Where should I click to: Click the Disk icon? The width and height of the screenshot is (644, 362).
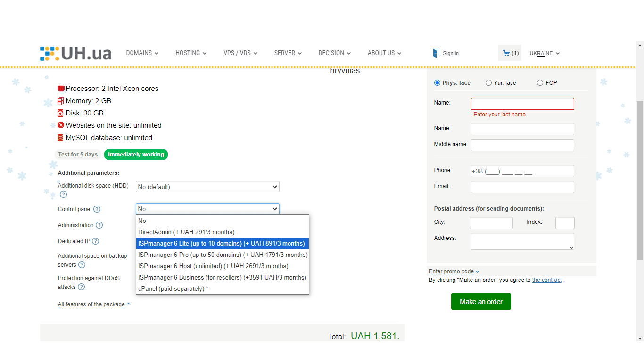(x=60, y=113)
